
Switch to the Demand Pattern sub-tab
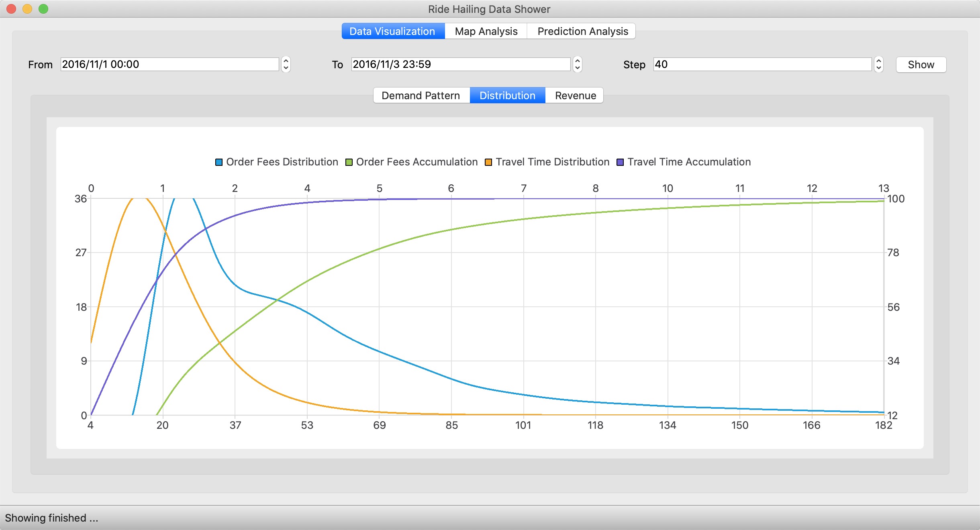coord(421,96)
